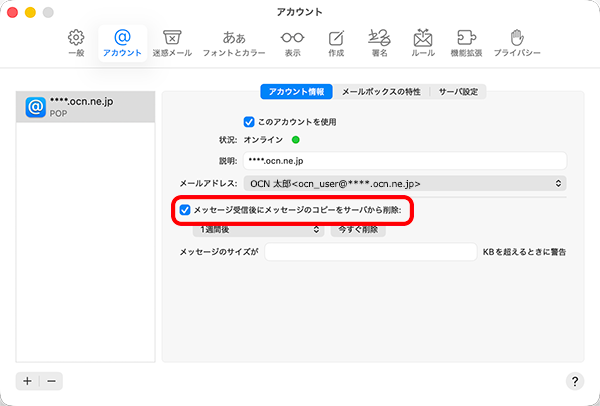Screen dimensions: 600x406
Task: Open the 表示 viewing preferences pane
Action: coord(292,41)
